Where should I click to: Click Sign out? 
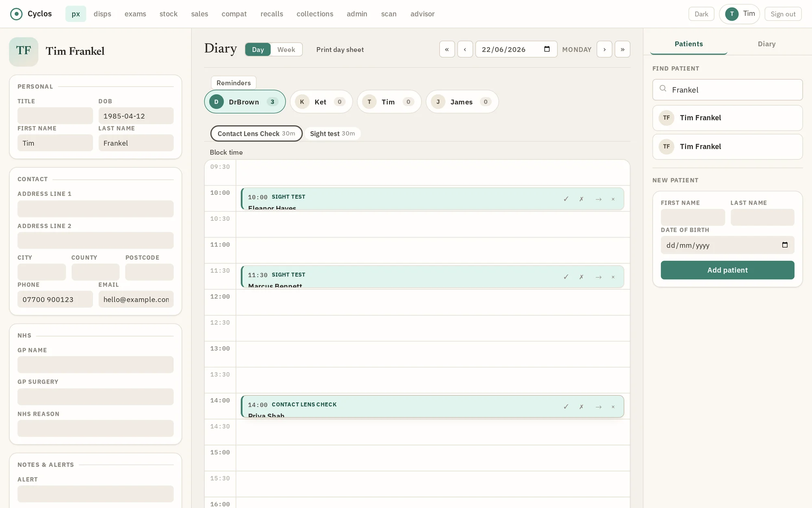pyautogui.click(x=783, y=14)
